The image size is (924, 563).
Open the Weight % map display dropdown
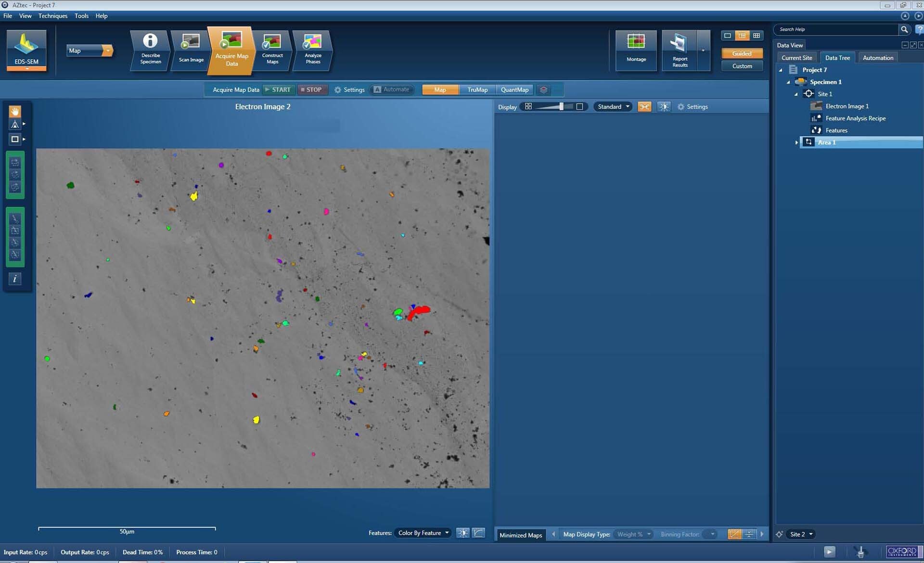633,534
